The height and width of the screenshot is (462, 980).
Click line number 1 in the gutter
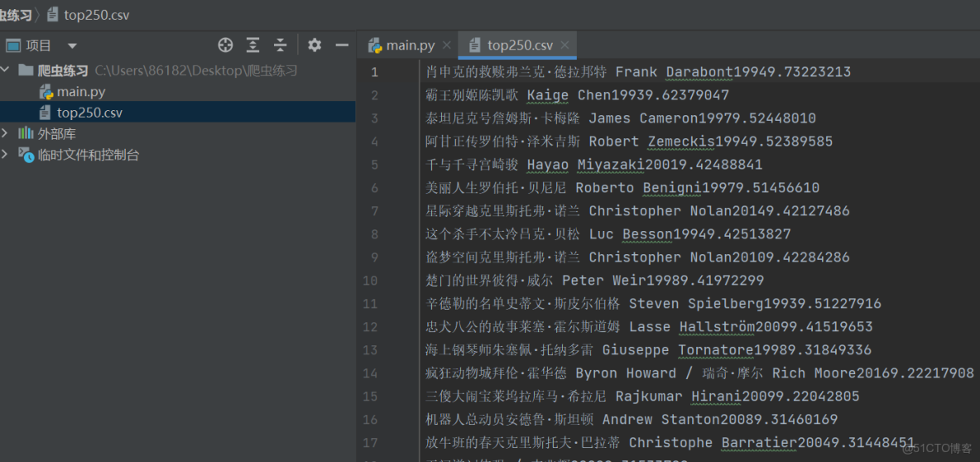coord(374,72)
